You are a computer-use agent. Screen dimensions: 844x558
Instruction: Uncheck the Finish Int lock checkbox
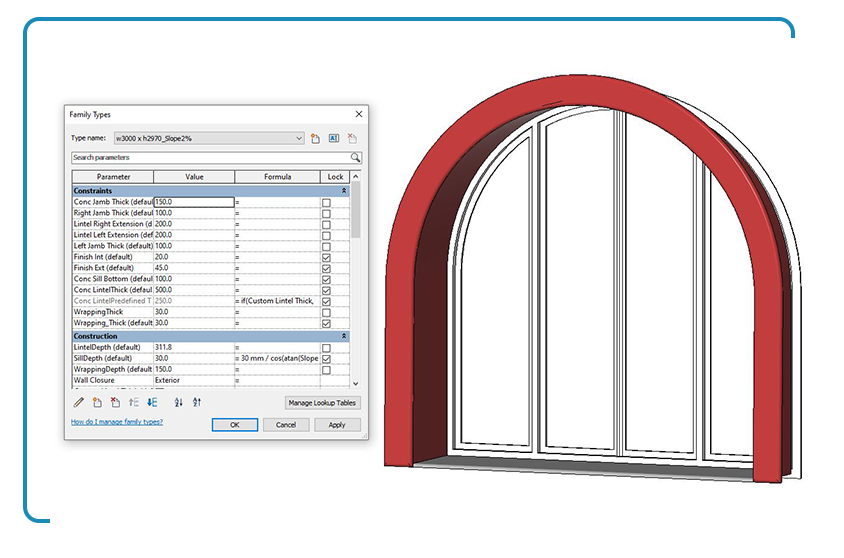[x=326, y=257]
